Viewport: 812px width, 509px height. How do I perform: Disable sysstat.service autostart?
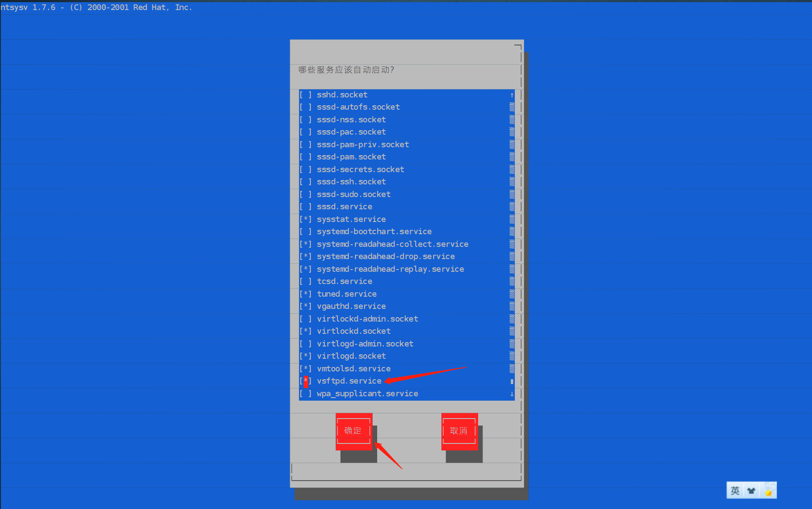pos(305,219)
